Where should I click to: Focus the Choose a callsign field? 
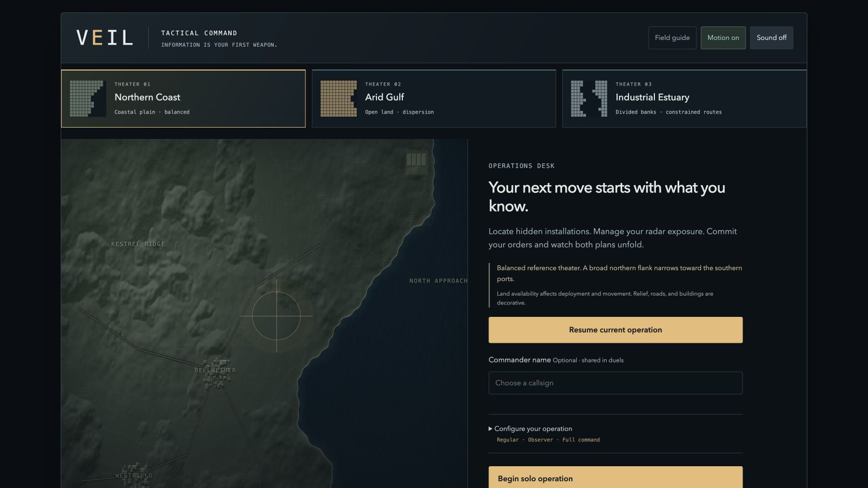pyautogui.click(x=615, y=383)
